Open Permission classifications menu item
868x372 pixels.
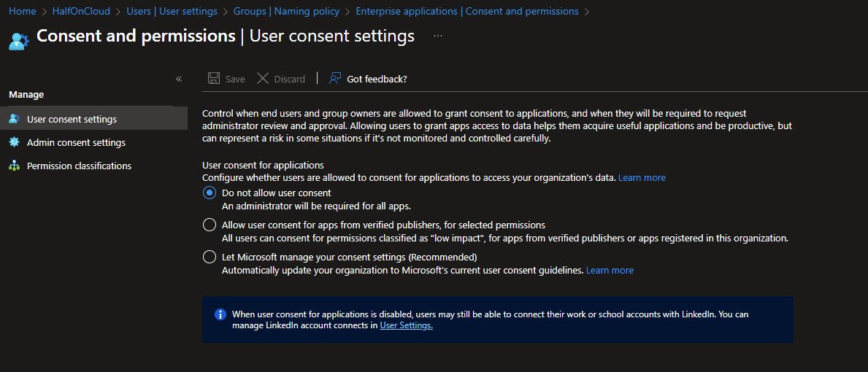(x=79, y=166)
